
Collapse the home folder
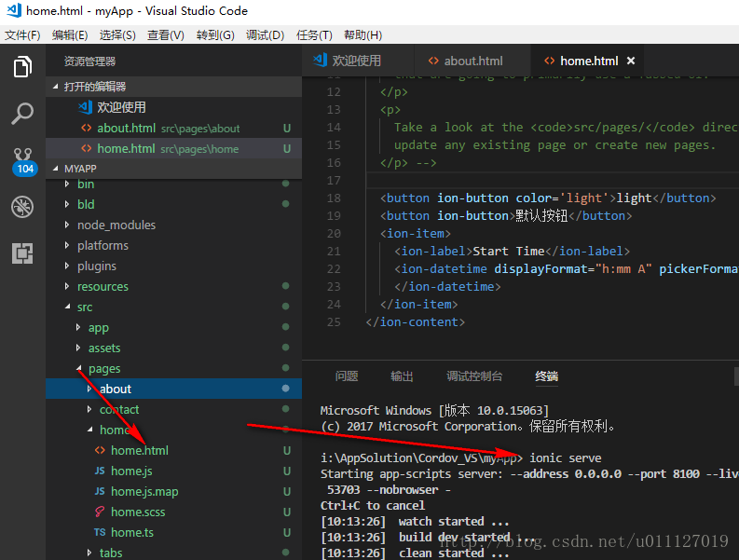(173, 430)
